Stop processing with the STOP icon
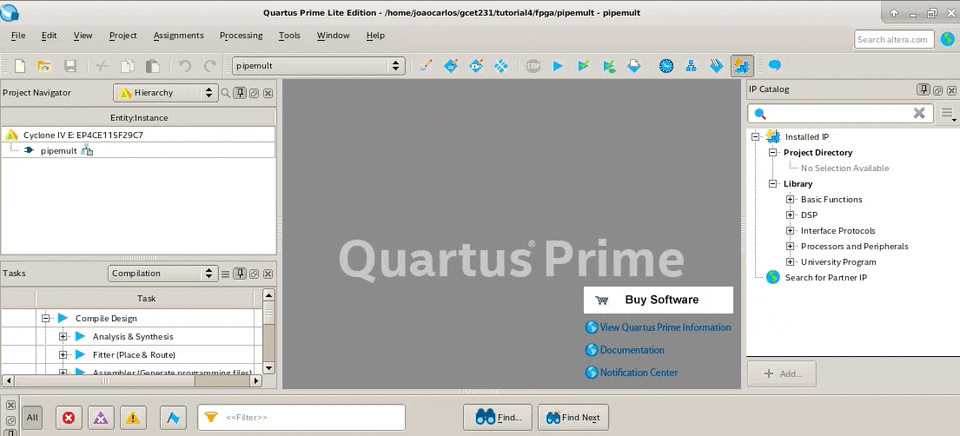The image size is (960, 436). point(533,66)
